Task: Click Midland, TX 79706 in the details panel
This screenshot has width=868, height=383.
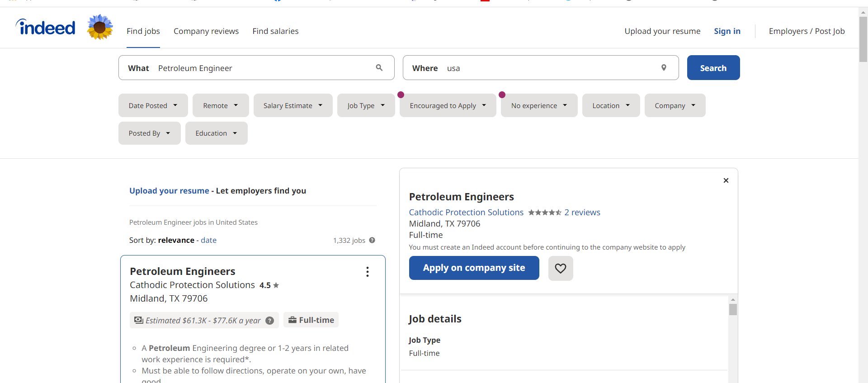Action: coord(444,224)
